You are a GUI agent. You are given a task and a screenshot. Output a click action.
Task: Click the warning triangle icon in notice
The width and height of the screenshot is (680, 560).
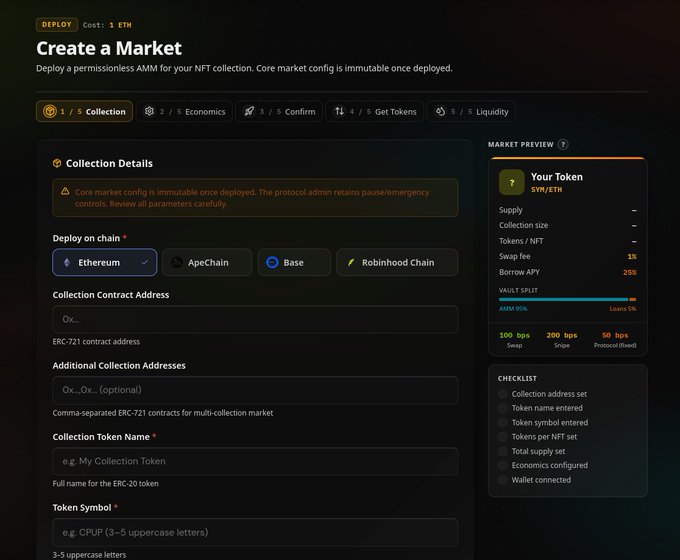tap(65, 191)
